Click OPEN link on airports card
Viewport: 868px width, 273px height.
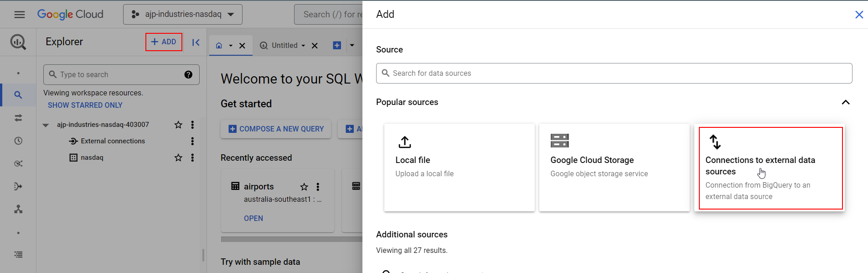(x=253, y=218)
